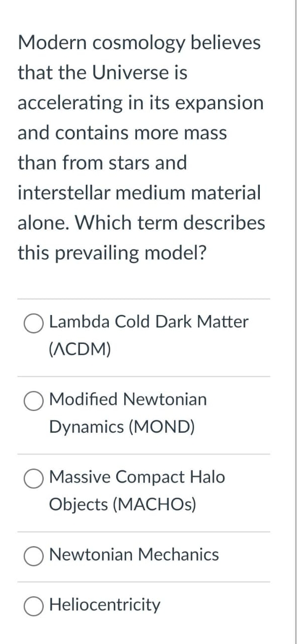Click the Newtonian Mechanics label text
This screenshot has width=305, height=644.
coord(134,555)
